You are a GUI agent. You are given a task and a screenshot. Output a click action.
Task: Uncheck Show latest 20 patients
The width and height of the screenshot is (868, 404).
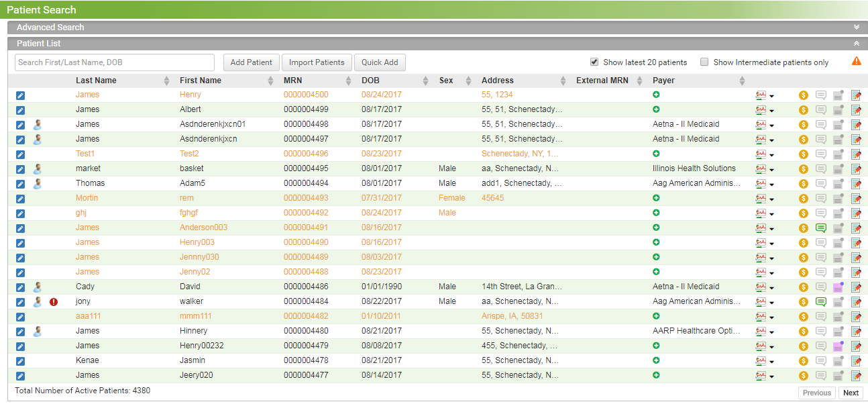click(x=594, y=61)
